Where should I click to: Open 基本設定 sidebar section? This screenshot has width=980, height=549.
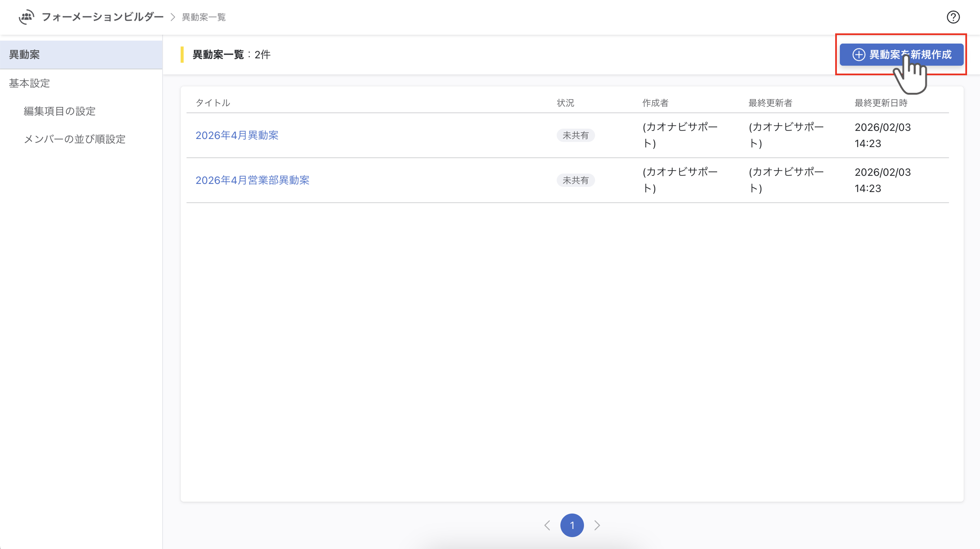[x=29, y=83]
